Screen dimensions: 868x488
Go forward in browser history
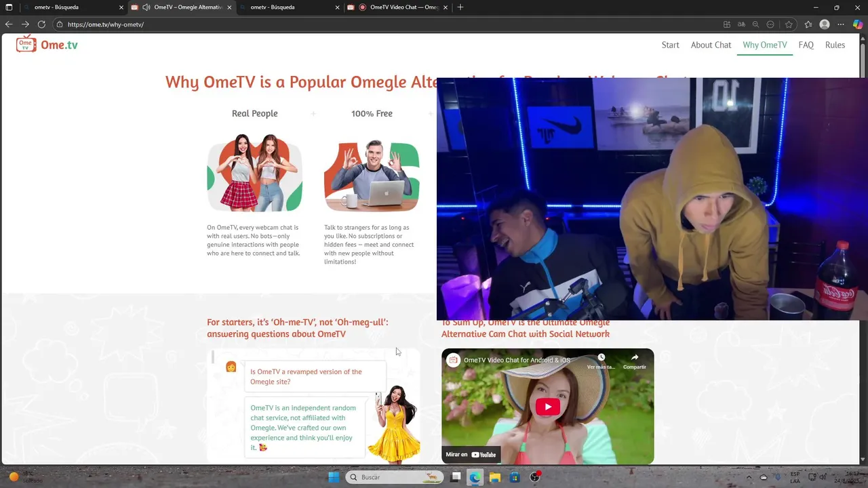25,24
